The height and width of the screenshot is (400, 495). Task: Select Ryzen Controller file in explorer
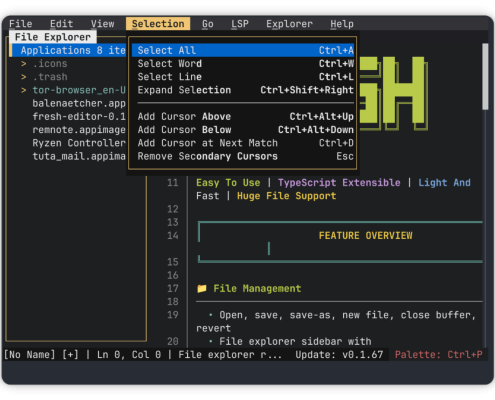(x=79, y=143)
